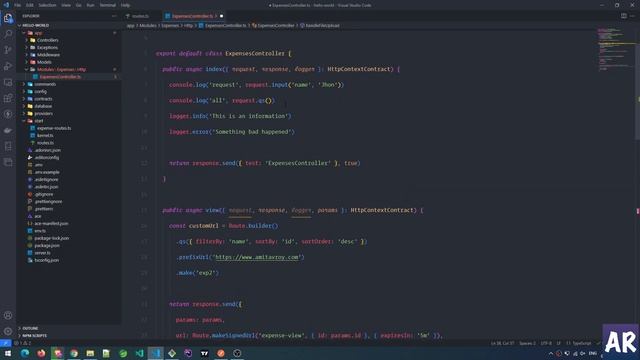The height and width of the screenshot is (360, 640).
Task: Open .editorconfig in the file tree
Action: click(x=69, y=158)
